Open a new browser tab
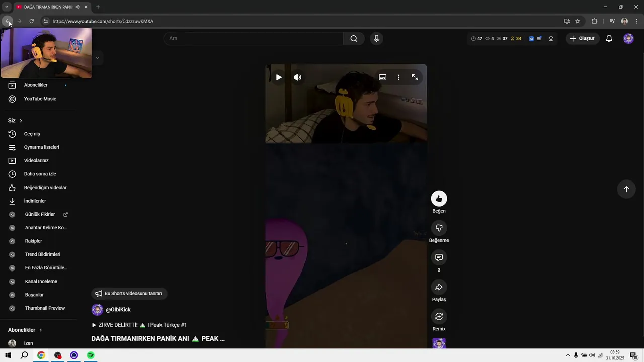 [x=98, y=7]
